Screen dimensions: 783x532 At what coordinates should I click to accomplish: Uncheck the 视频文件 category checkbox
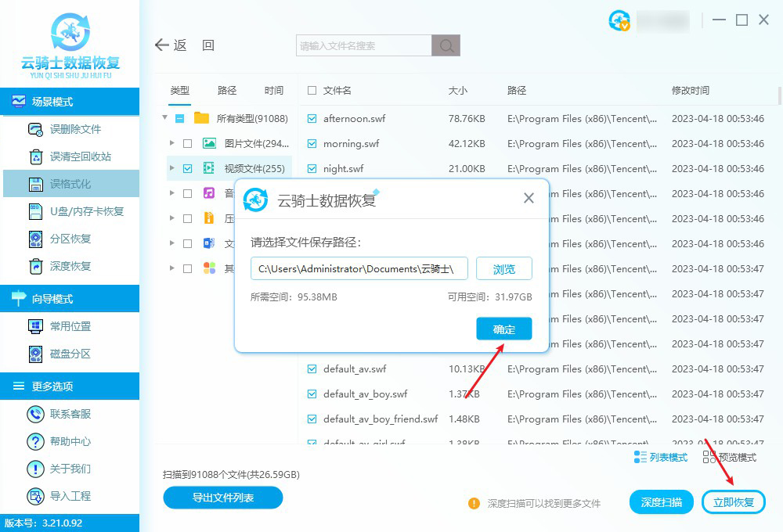(x=186, y=168)
